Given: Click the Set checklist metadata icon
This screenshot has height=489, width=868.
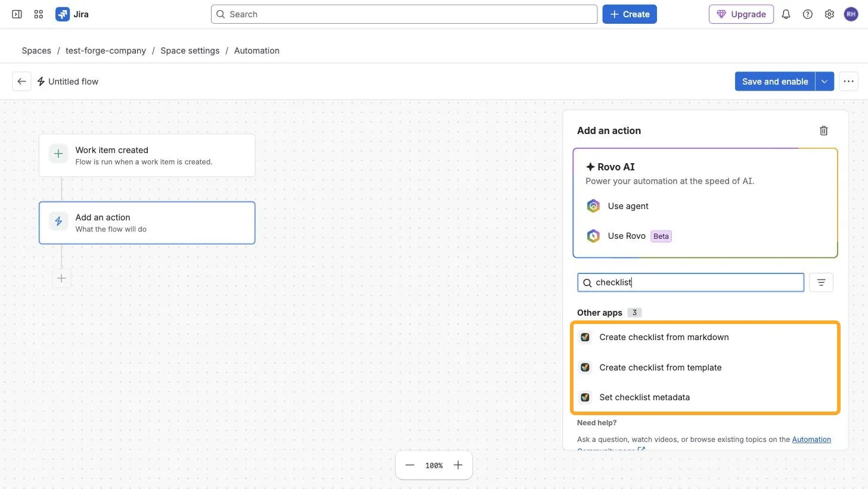Looking at the screenshot, I should pyautogui.click(x=585, y=397).
